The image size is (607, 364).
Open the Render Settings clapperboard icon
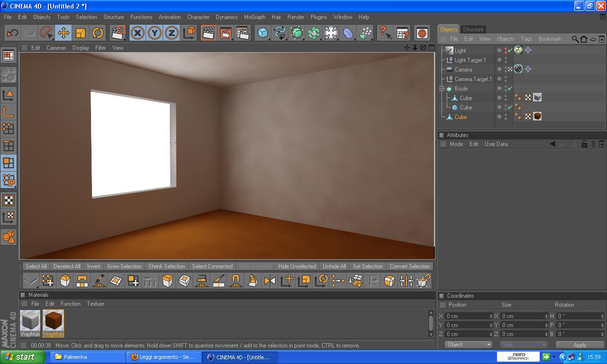point(243,33)
